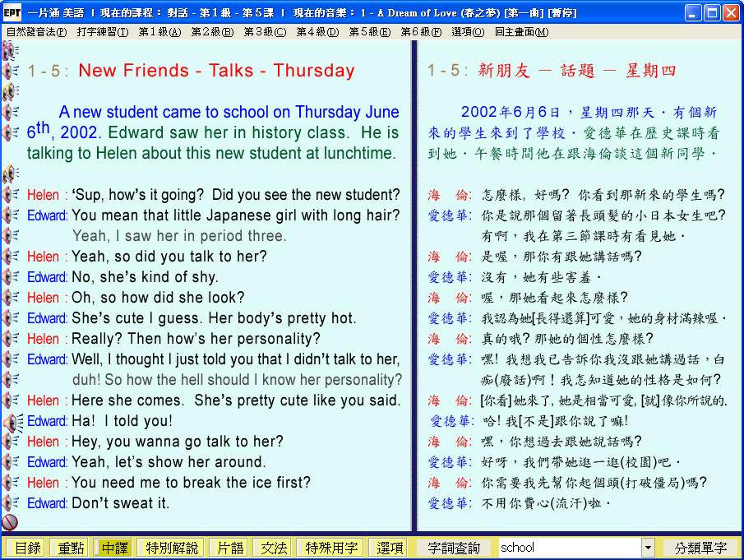Click the EPT application icon in title bar
Viewport: 744px width, 560px height.
(x=12, y=12)
